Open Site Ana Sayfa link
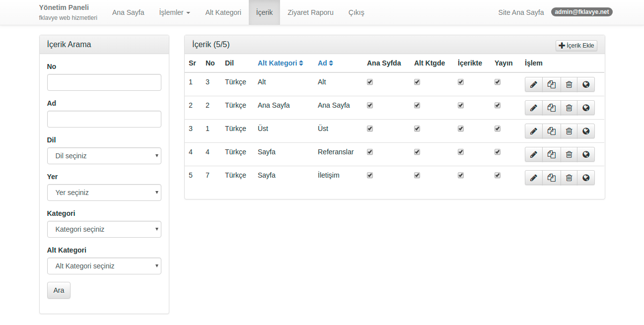Image resolution: width=644 pixels, height=325 pixels. click(x=521, y=12)
